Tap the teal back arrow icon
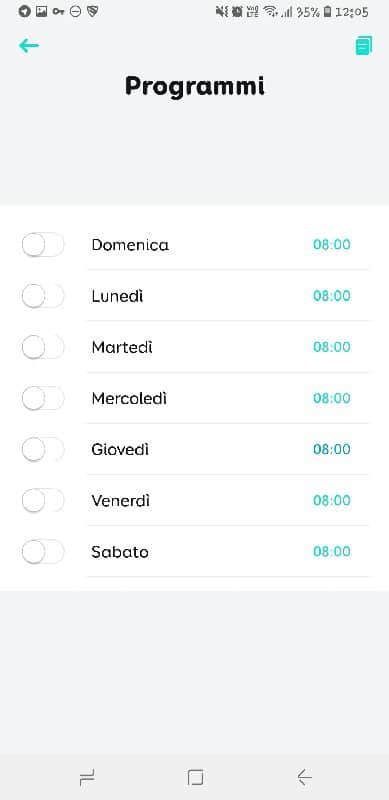This screenshot has width=389, height=800. 29,46
